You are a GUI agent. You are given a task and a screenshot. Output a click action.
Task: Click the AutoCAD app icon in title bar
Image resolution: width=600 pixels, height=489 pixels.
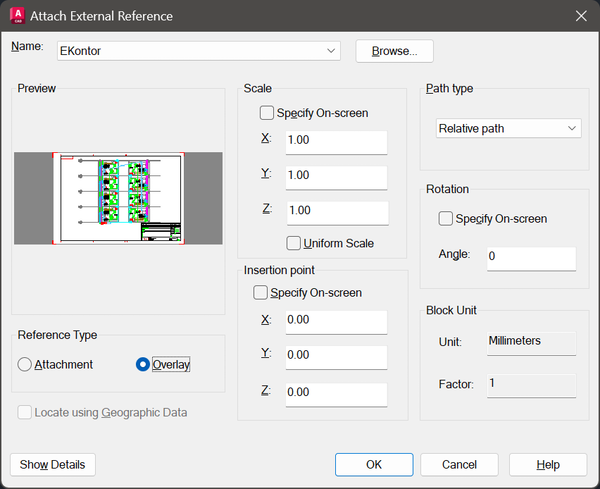[17, 16]
